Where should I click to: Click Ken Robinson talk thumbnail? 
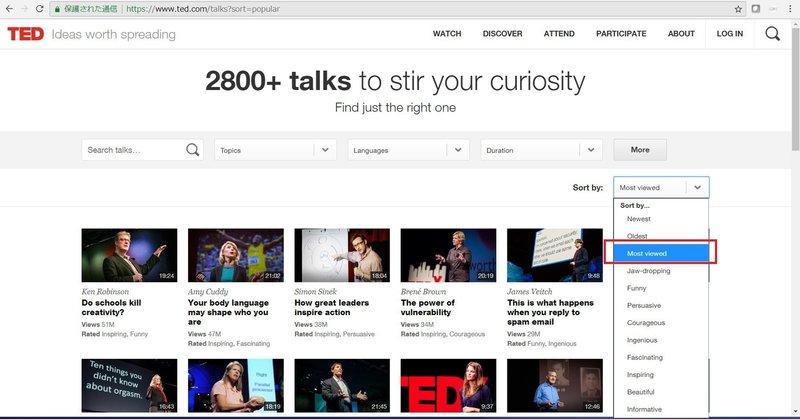point(129,255)
